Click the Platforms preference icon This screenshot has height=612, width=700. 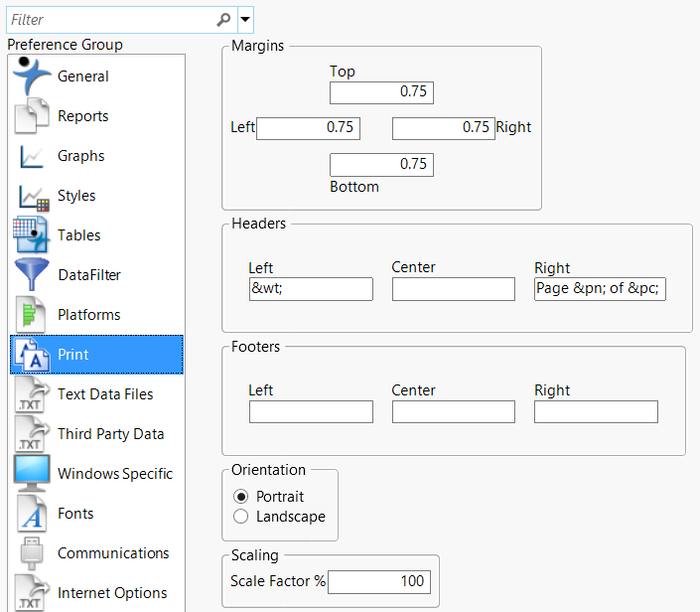click(x=32, y=315)
